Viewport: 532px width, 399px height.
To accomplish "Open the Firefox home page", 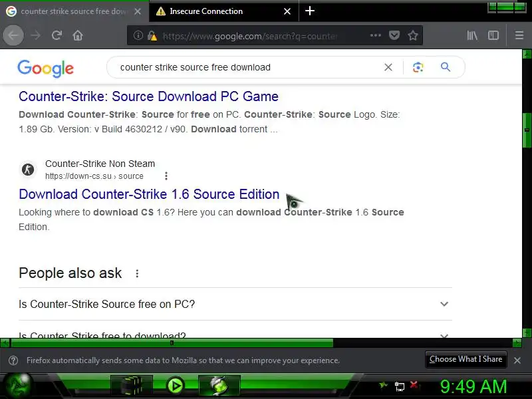I will click(78, 35).
